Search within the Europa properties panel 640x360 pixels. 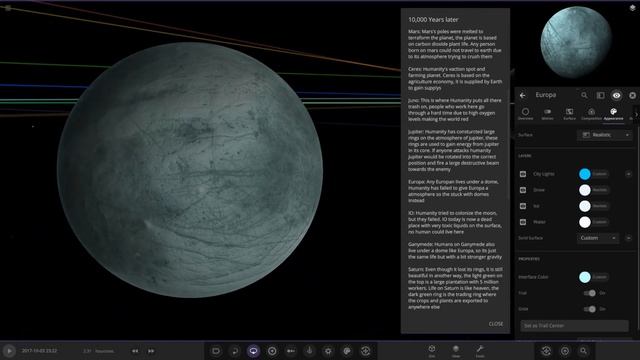tap(584, 96)
